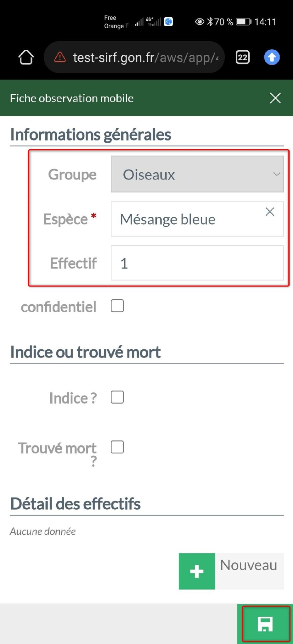This screenshot has width=293, height=644.
Task: Tap the browser home icon
Action: click(26, 57)
